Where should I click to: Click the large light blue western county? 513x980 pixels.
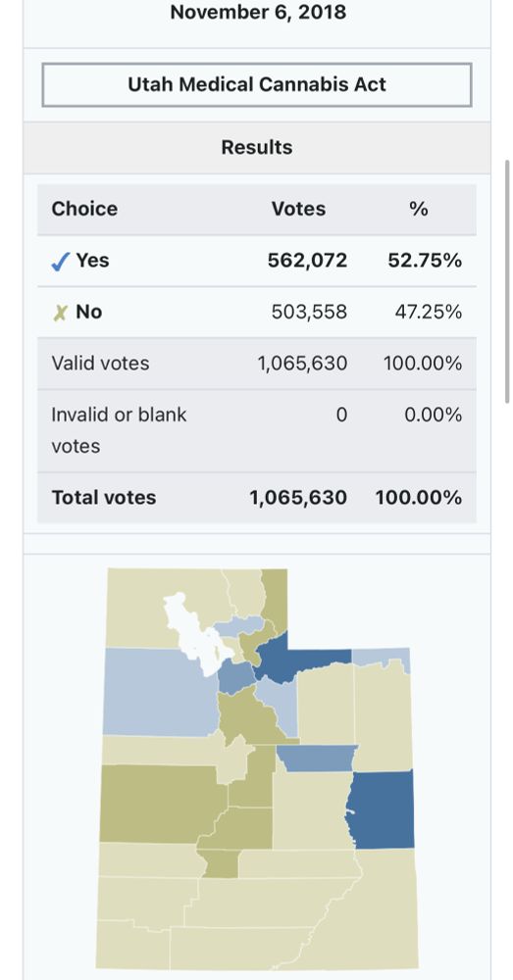pyautogui.click(x=160, y=691)
